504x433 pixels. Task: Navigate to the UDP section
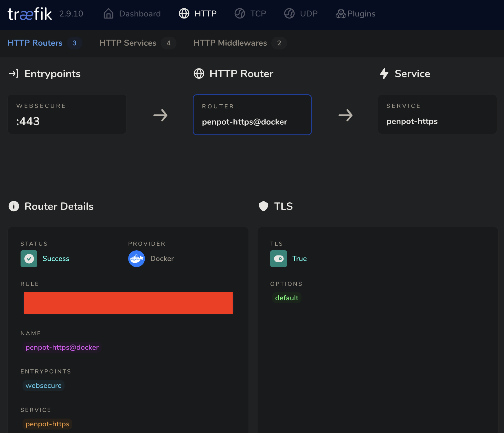301,14
